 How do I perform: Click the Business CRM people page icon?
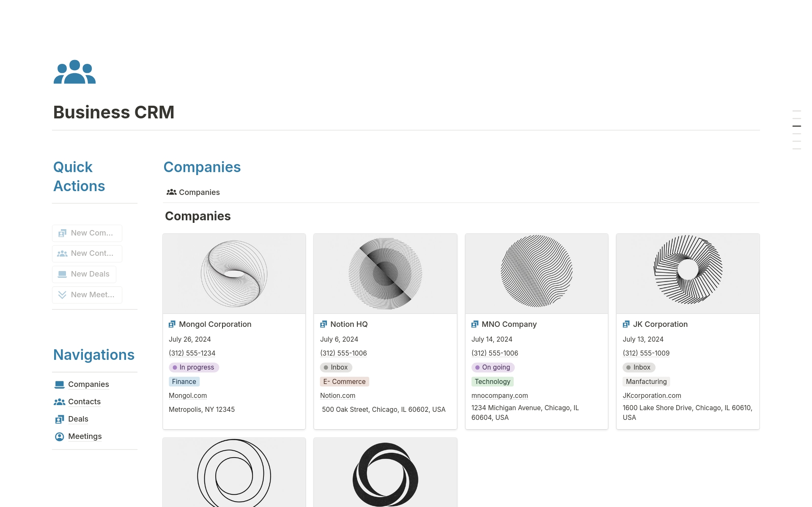click(x=74, y=72)
